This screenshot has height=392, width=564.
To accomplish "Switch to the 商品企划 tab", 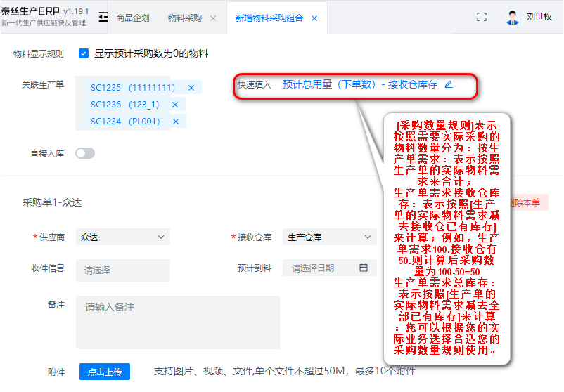I will pyautogui.click(x=132, y=18).
